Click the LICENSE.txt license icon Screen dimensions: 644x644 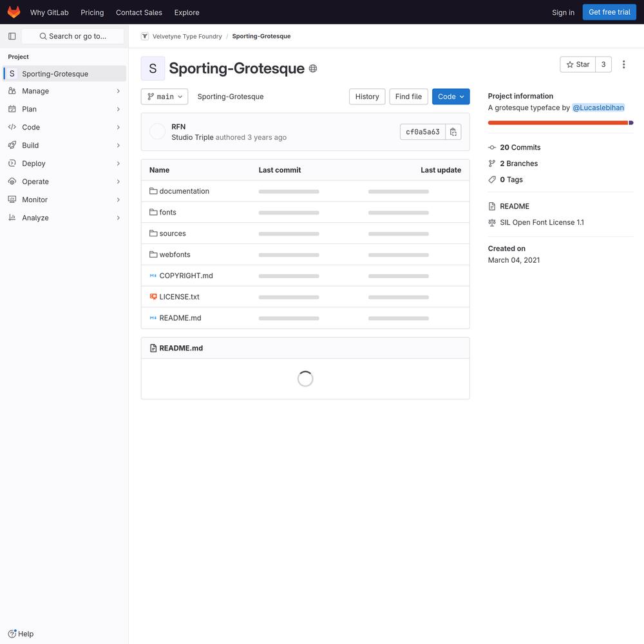[153, 296]
